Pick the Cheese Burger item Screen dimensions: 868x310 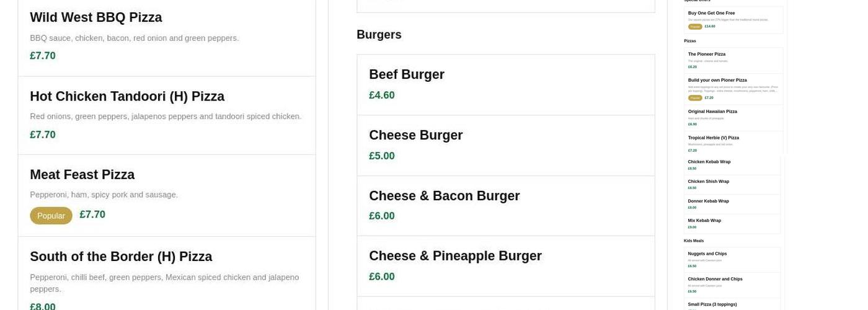coord(415,136)
